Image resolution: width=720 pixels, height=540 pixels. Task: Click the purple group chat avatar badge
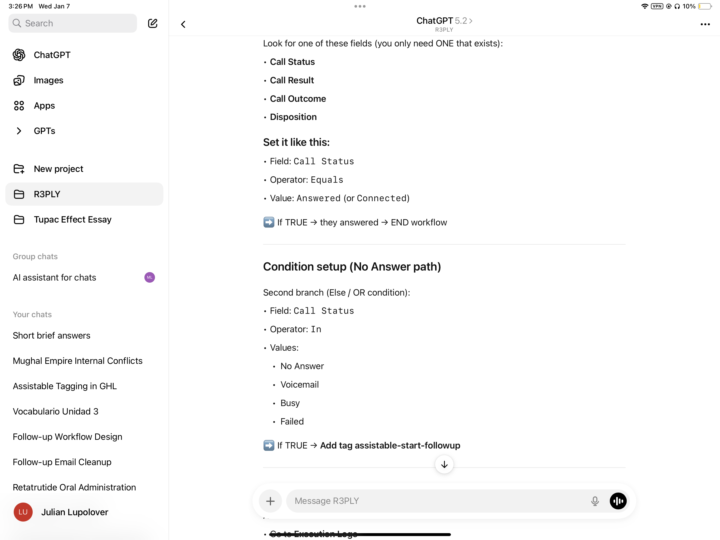(x=150, y=277)
